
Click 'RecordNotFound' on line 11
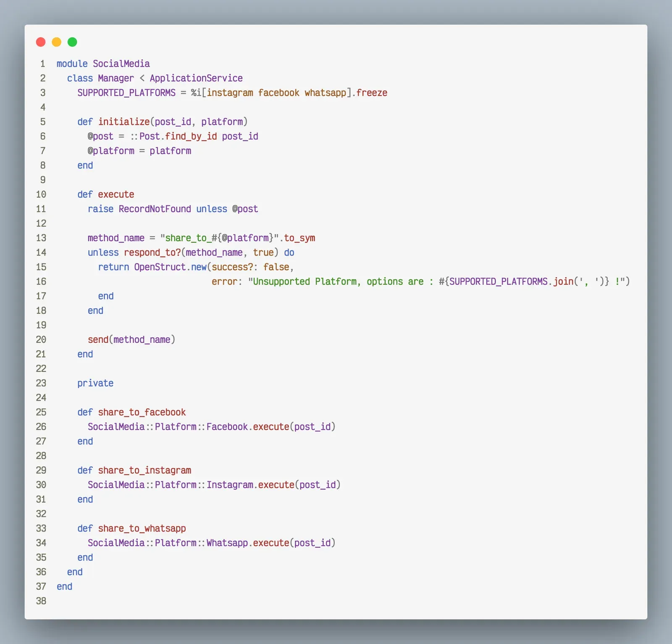coord(155,209)
